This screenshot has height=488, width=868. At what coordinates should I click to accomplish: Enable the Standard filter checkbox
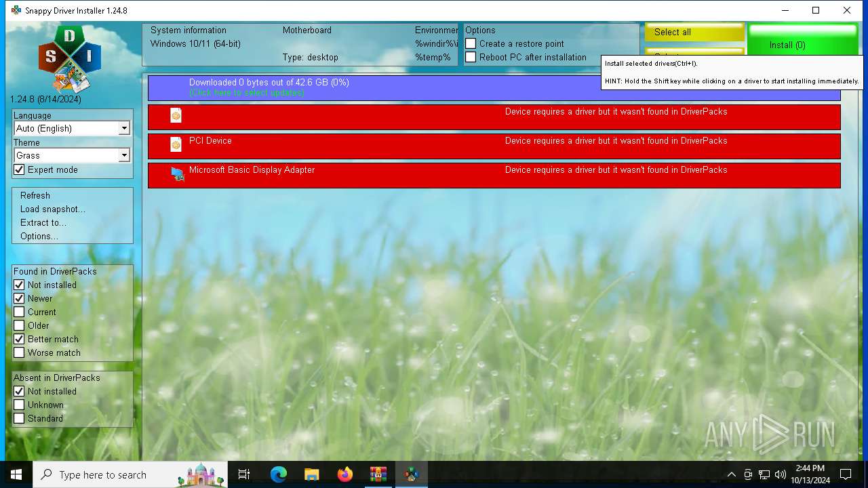[x=19, y=419]
